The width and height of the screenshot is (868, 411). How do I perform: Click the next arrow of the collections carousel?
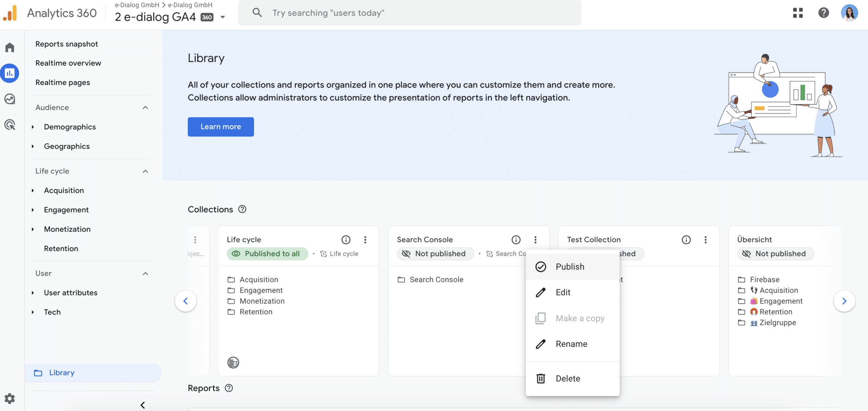tap(845, 301)
